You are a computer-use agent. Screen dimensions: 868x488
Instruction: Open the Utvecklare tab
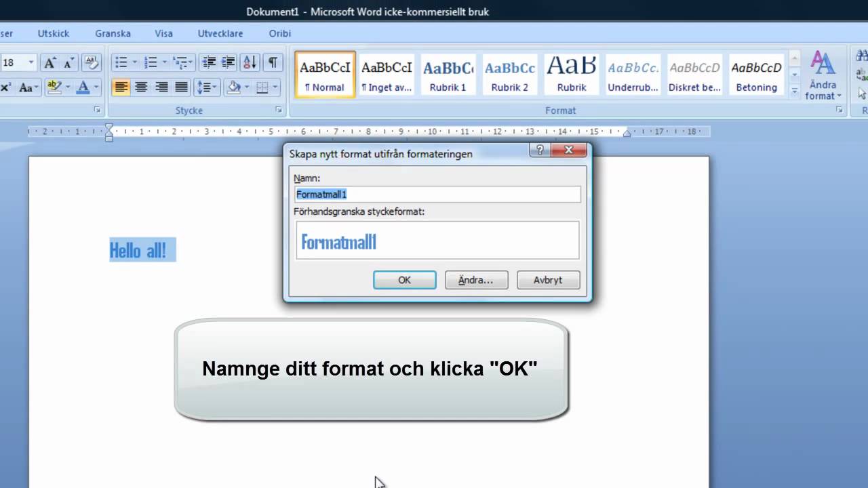point(220,33)
